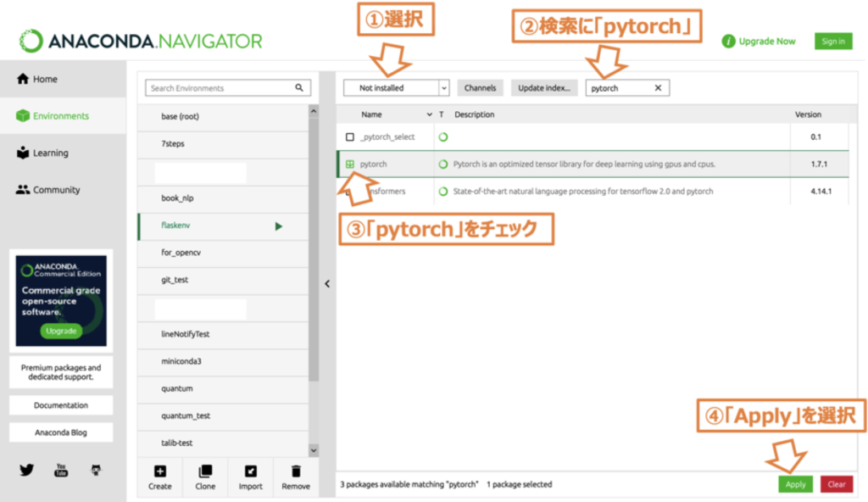Click the environment list scroll-down arrow
Screen dimensions: 868x502
click(x=314, y=450)
